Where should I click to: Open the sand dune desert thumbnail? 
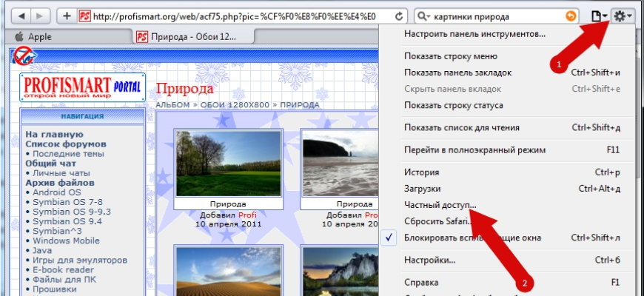click(228, 272)
